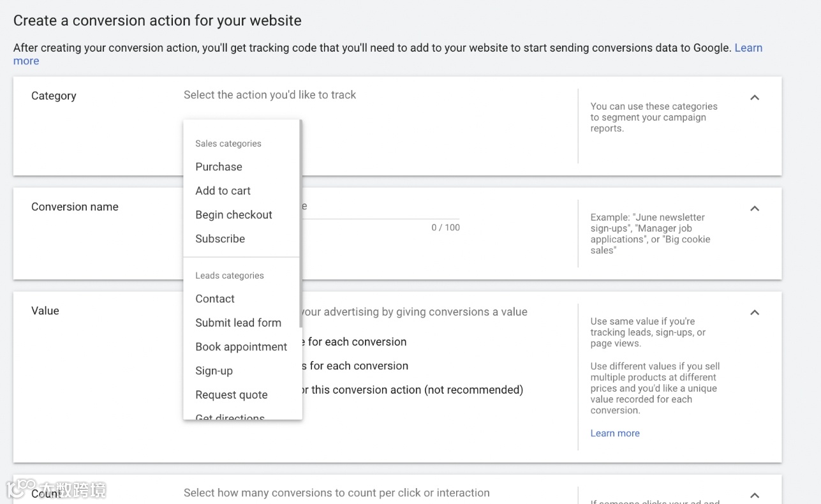This screenshot has height=504, width=821.
Task: Open the Learn more link in intro text
Action: point(748,48)
